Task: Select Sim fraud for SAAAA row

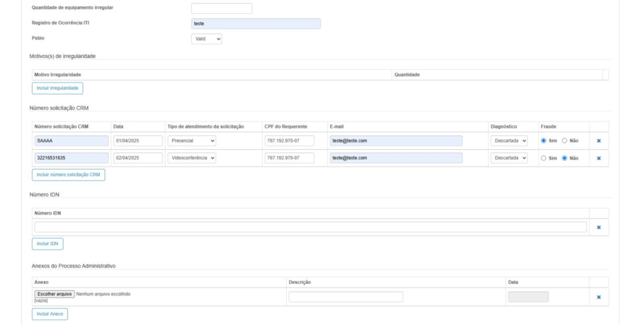Action: pyautogui.click(x=543, y=141)
